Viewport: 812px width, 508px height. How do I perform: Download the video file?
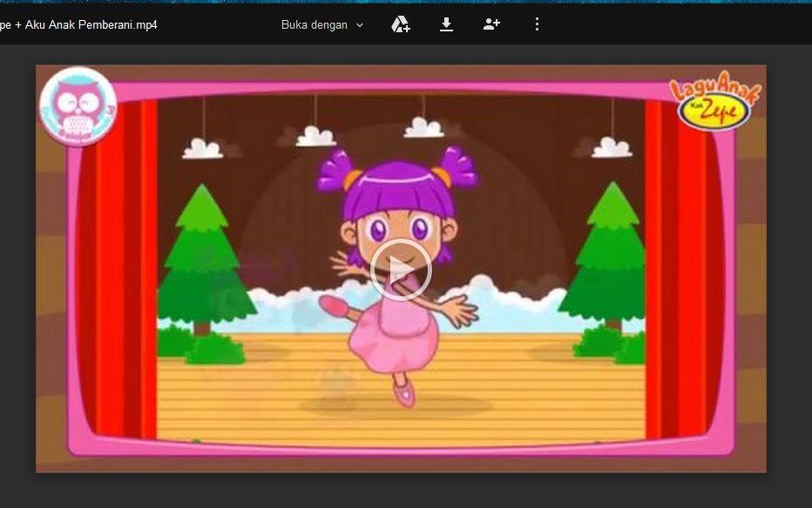coord(446,24)
